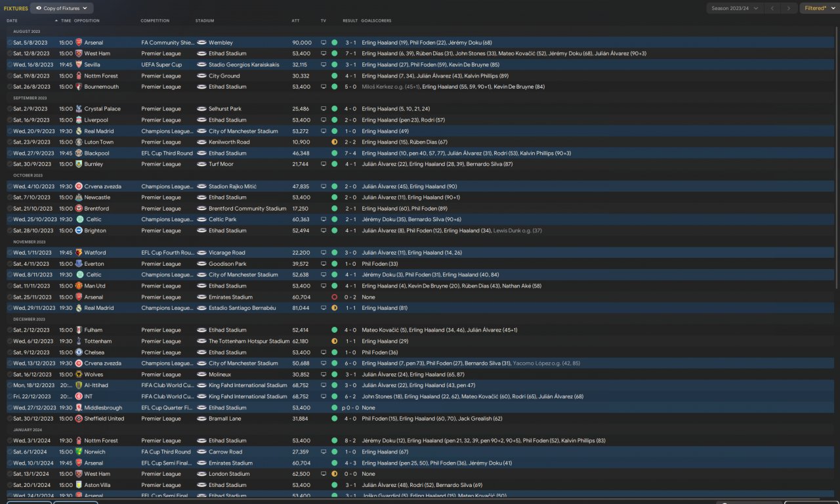Viewport: 840px width, 504px height.
Task: Tick the selection circle for Sat, 9/12/2023
Action: tap(9, 352)
